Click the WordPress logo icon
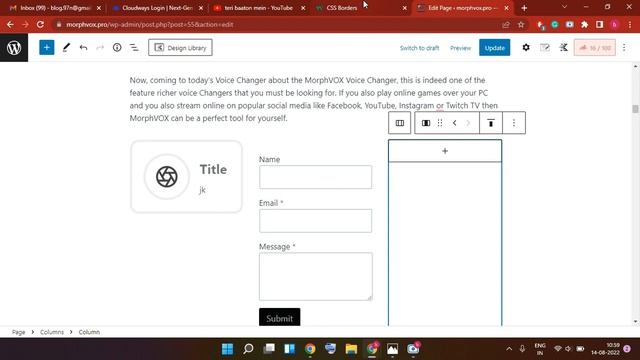The height and width of the screenshot is (360, 640). click(x=14, y=48)
